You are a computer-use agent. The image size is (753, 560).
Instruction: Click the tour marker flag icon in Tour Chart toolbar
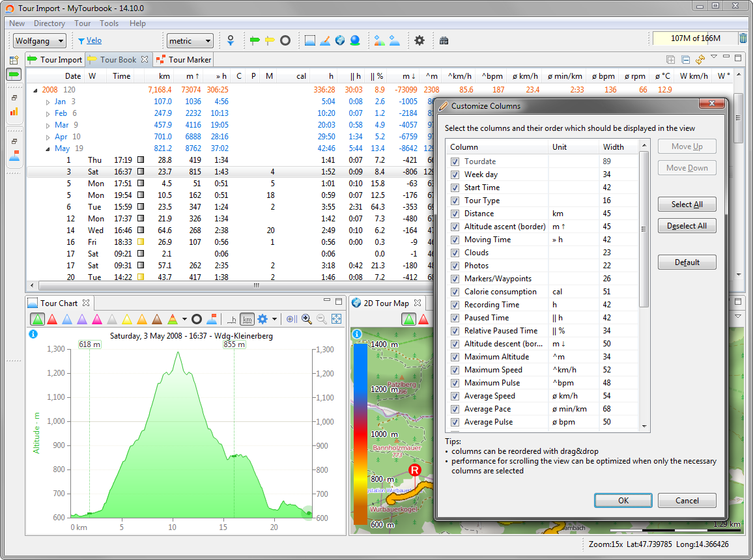(211, 319)
